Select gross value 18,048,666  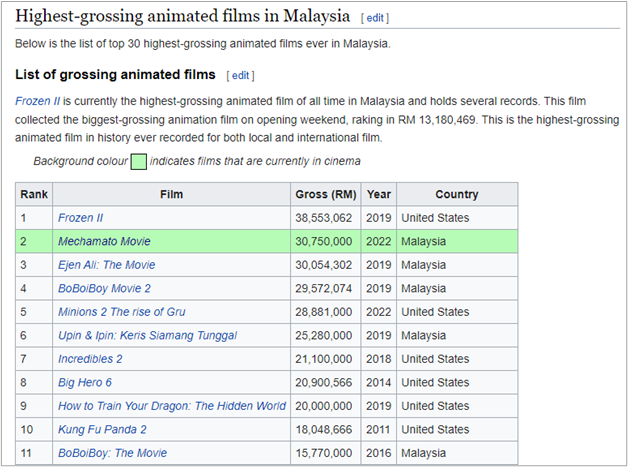[x=324, y=430]
